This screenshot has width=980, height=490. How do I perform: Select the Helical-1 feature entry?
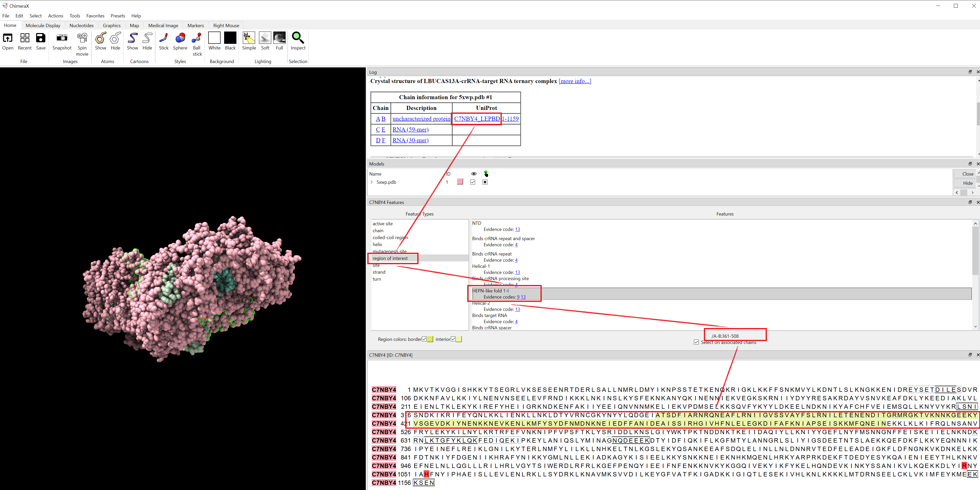[x=481, y=266]
